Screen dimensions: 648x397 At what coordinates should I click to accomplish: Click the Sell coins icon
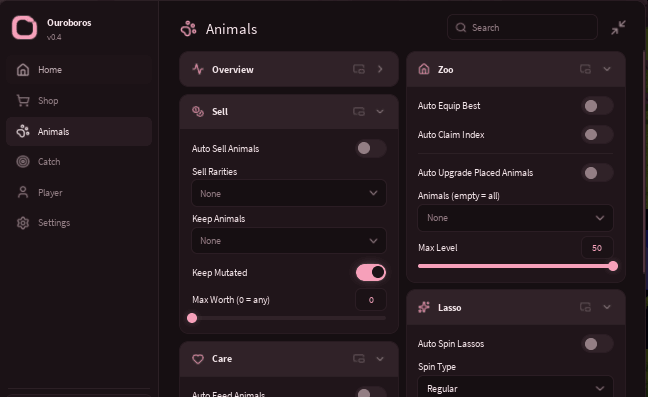coord(198,112)
